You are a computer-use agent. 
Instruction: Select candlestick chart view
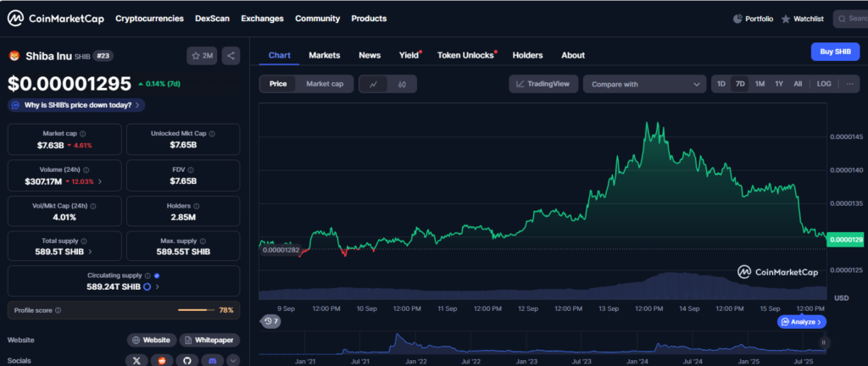[x=403, y=84]
